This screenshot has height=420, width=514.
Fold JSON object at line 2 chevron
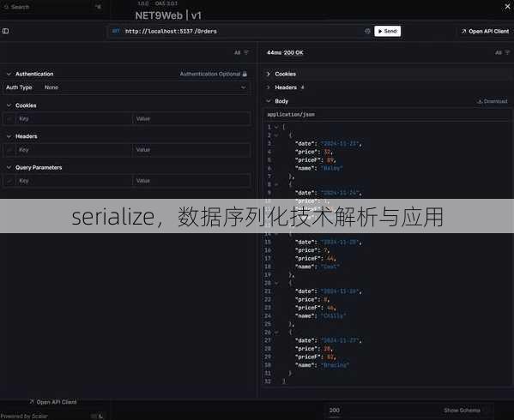pyautogui.click(x=276, y=135)
